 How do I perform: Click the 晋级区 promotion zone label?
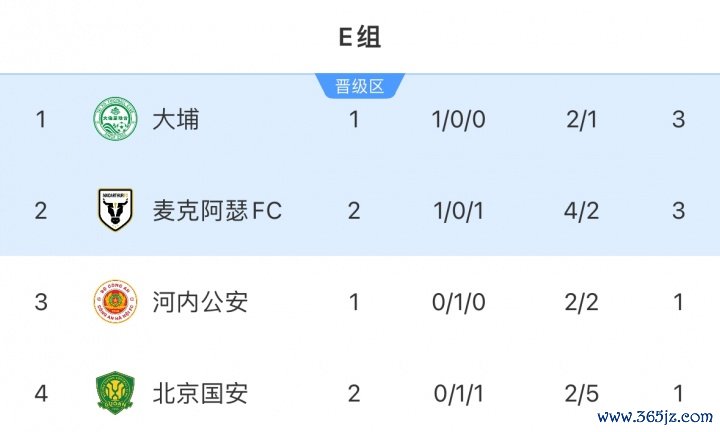tap(359, 86)
